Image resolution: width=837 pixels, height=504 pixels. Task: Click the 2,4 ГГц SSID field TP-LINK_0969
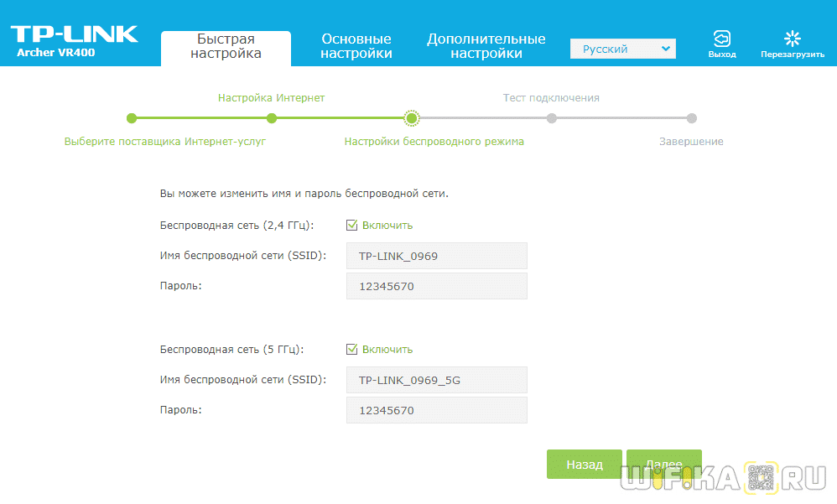pos(436,256)
